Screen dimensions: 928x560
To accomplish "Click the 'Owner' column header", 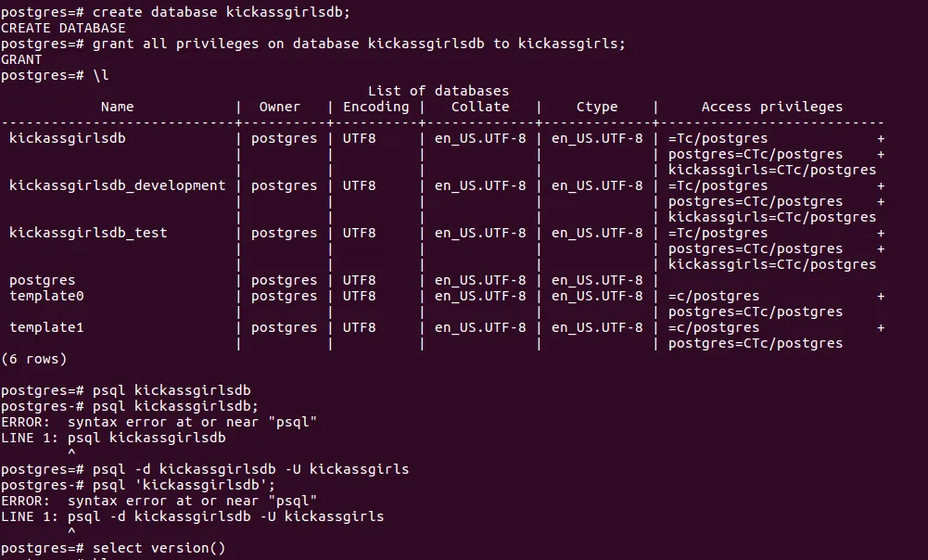I will [279, 107].
